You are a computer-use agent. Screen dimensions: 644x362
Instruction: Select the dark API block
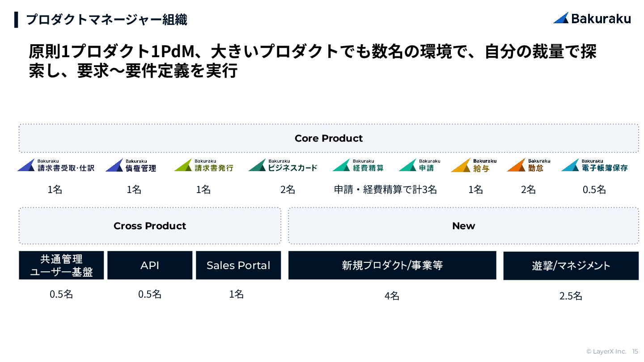(x=150, y=265)
